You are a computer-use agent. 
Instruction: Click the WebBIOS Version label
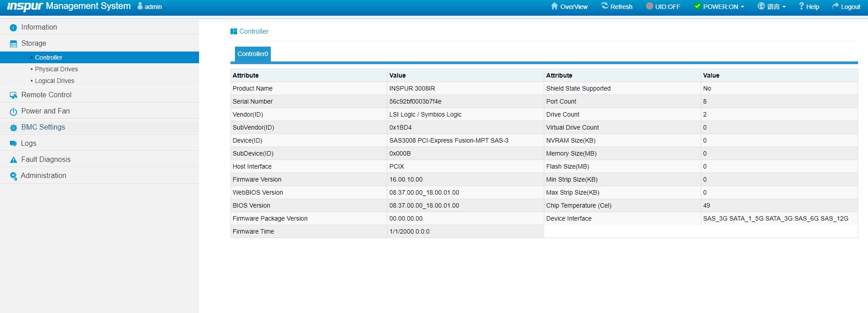(258, 192)
